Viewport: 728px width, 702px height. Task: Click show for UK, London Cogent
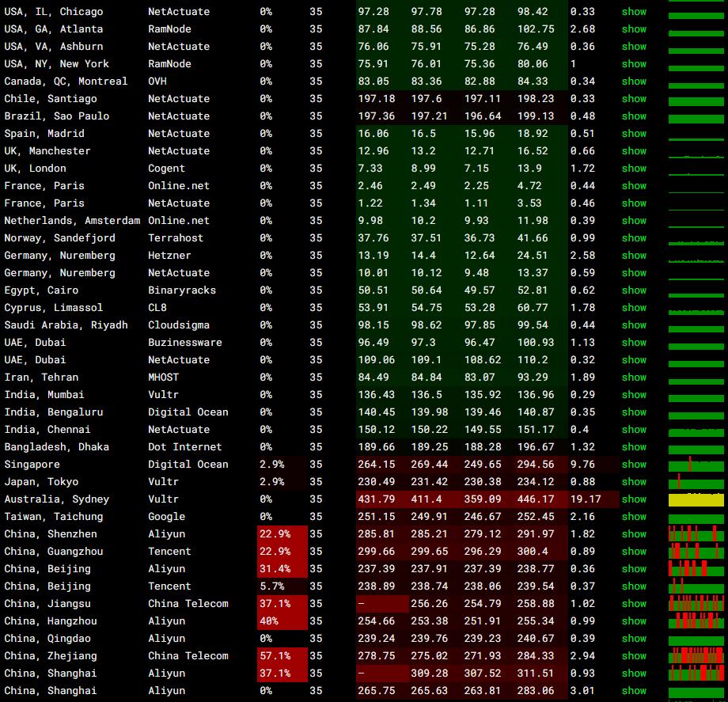tap(634, 168)
